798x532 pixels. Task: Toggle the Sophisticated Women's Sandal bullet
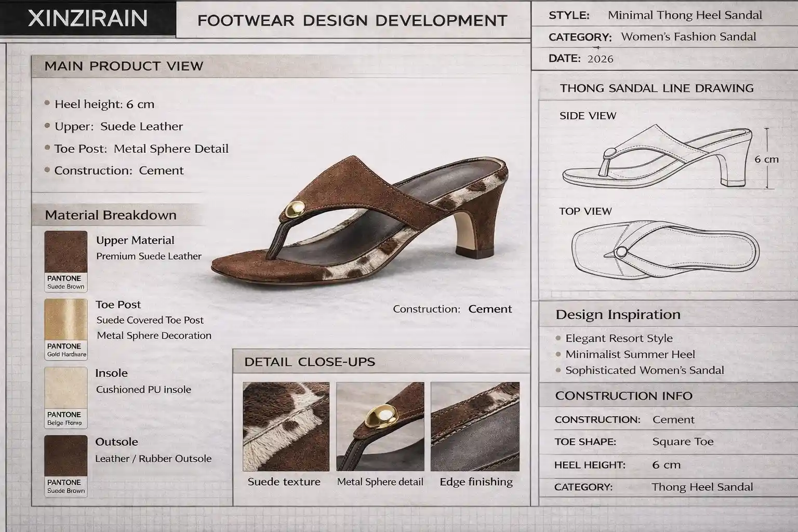[x=644, y=370]
